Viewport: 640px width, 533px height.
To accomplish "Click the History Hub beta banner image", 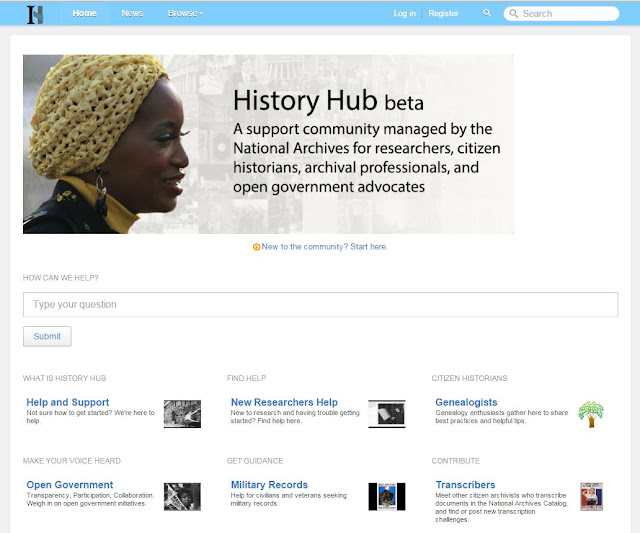I will (268, 144).
